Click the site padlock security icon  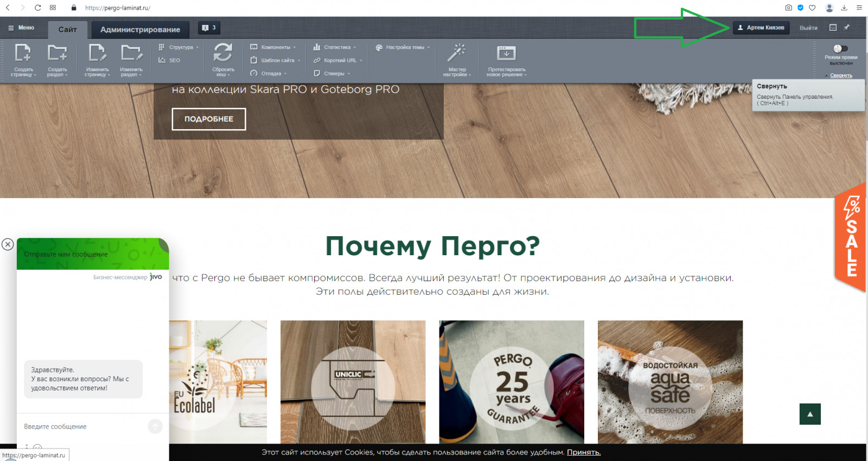pos(74,8)
